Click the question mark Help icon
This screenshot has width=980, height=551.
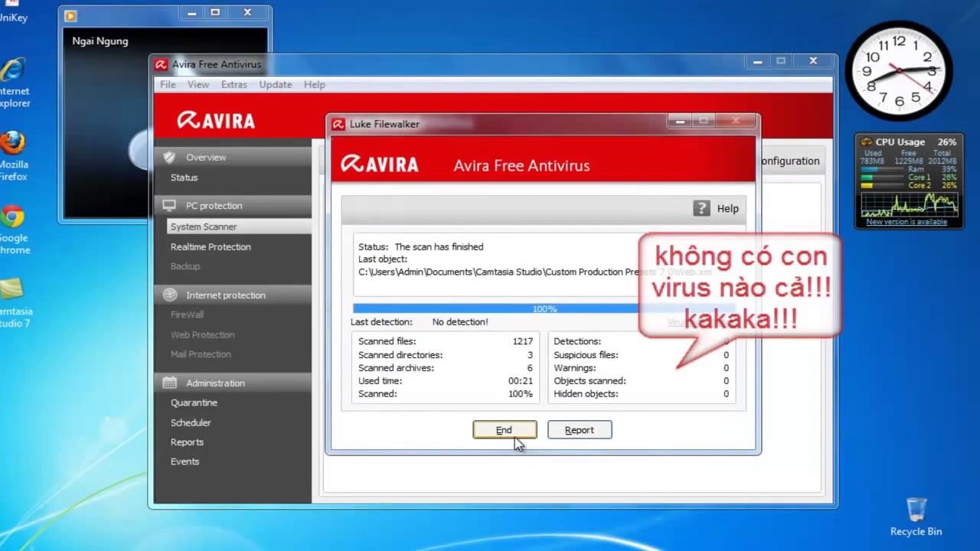coord(701,208)
